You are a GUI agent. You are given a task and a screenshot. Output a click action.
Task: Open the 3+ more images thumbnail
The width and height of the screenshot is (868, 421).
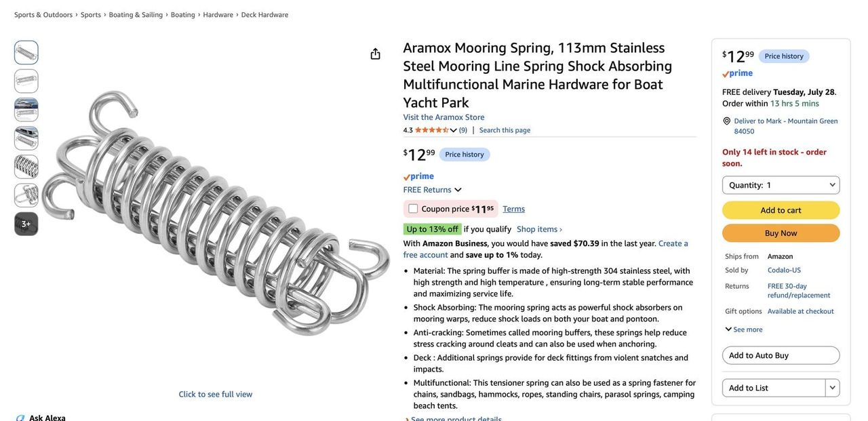[x=26, y=224]
